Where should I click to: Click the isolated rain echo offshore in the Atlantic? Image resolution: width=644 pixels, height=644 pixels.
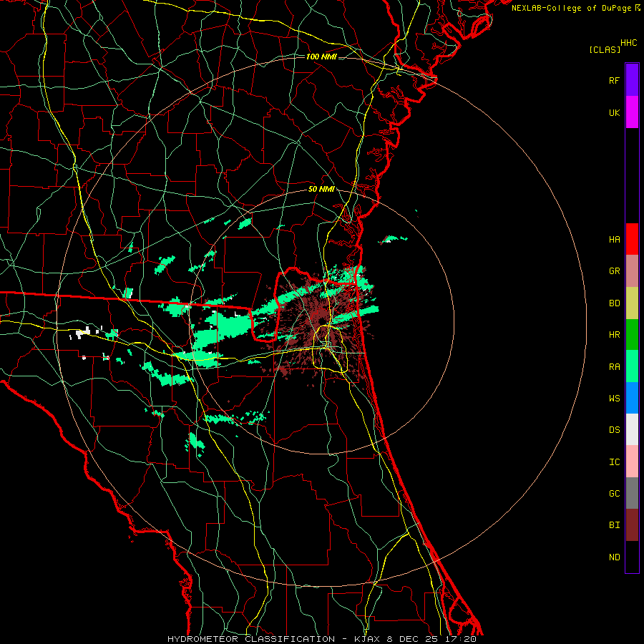coord(393,238)
